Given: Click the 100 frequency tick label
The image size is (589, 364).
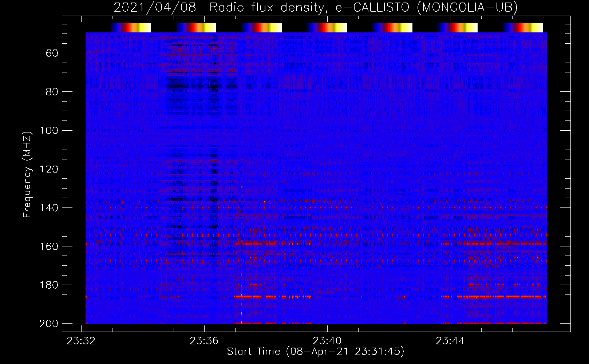Looking at the screenshot, I should pyautogui.click(x=49, y=130).
